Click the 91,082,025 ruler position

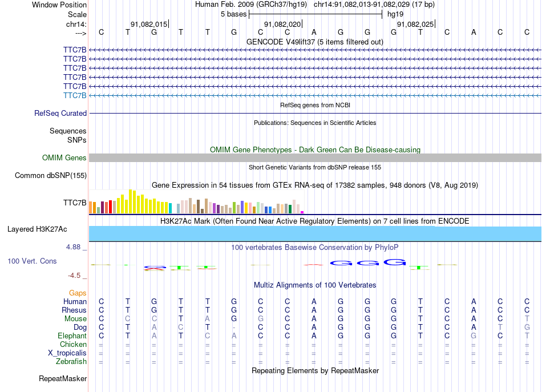click(x=415, y=24)
